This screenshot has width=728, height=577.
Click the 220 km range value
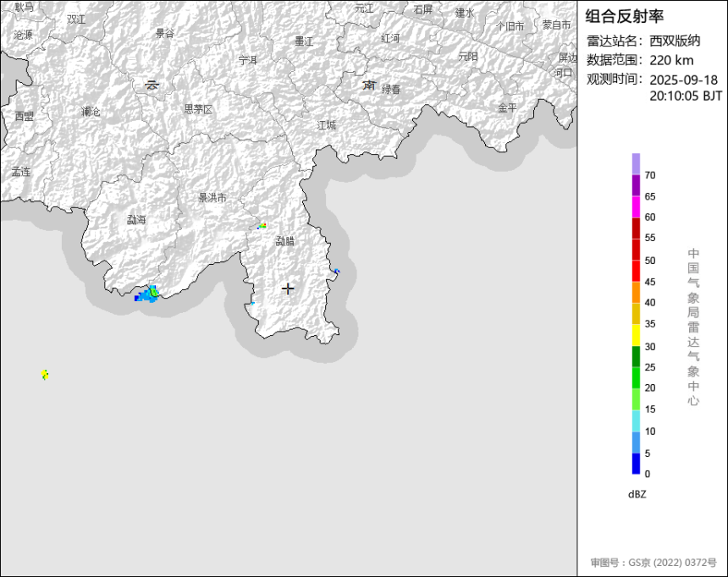coord(671,60)
